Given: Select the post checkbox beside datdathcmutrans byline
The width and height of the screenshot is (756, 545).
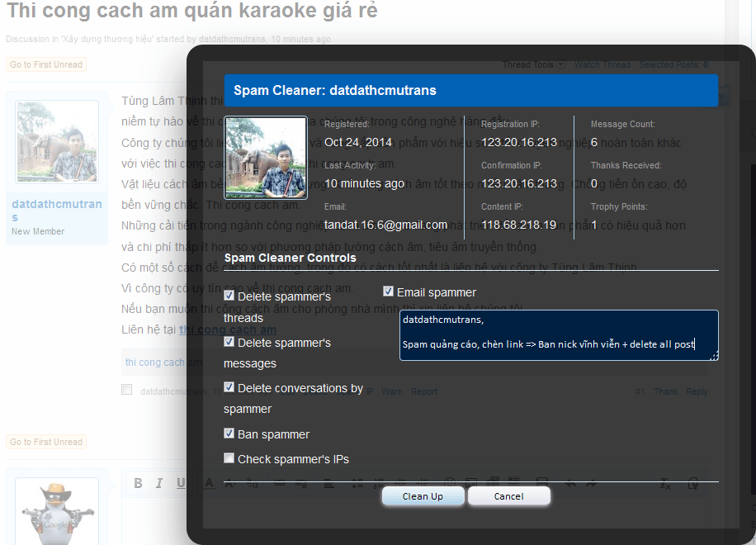Looking at the screenshot, I should click(x=127, y=389).
